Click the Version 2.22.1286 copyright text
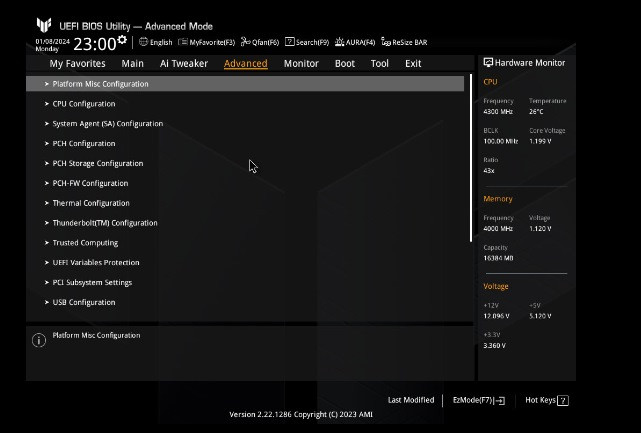 coord(301,414)
